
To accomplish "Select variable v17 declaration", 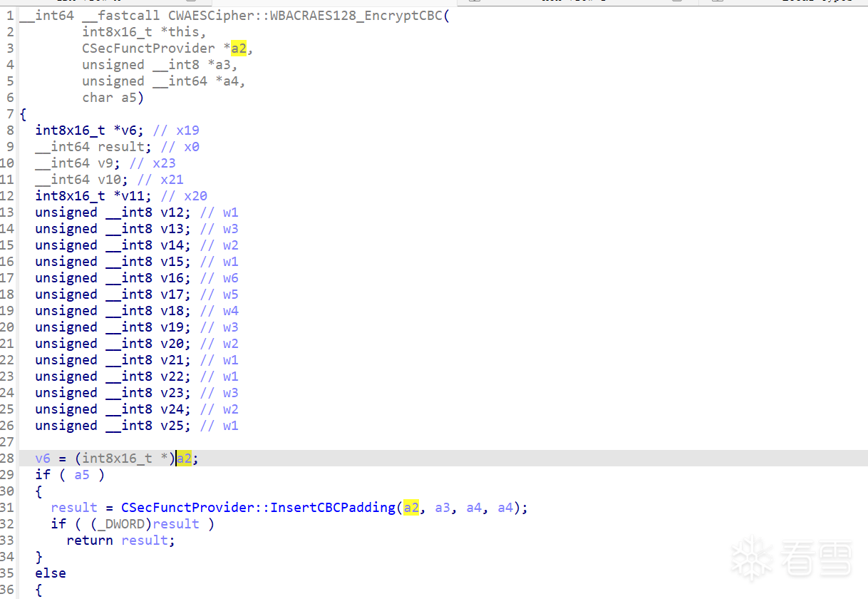I will click(172, 294).
